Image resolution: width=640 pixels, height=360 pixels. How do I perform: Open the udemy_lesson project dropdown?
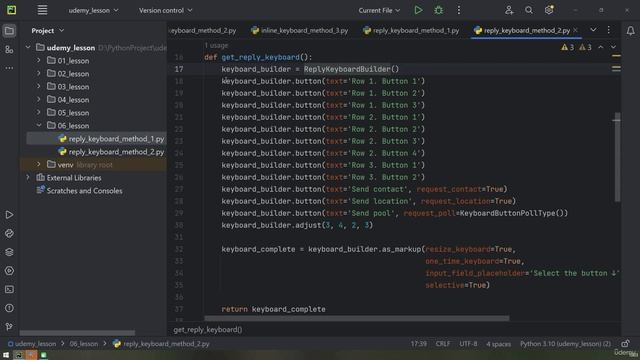click(x=93, y=10)
